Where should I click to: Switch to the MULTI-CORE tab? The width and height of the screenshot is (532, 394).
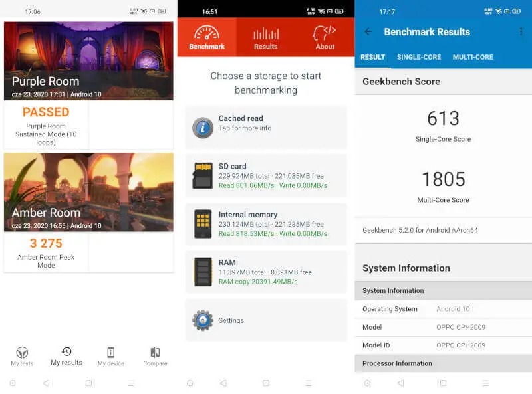click(x=473, y=57)
